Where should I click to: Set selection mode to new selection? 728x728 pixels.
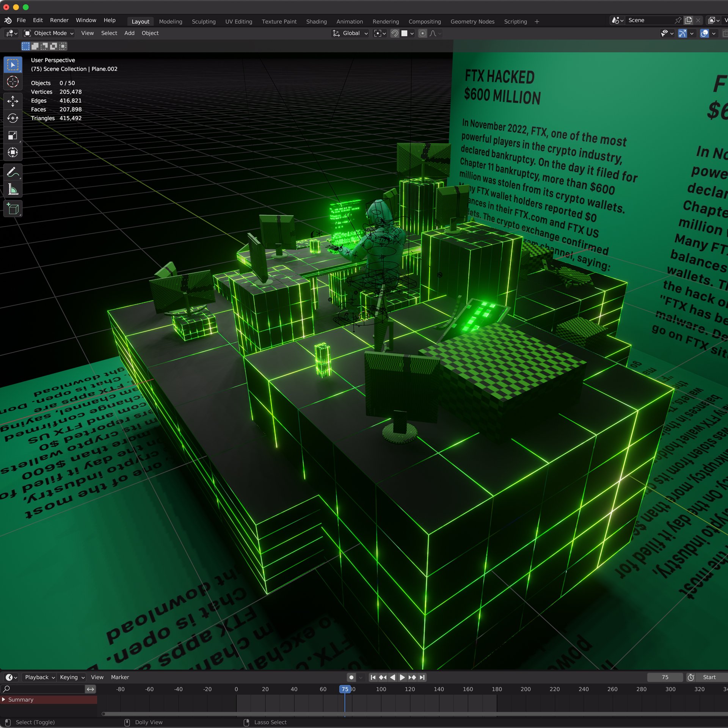pos(26,46)
